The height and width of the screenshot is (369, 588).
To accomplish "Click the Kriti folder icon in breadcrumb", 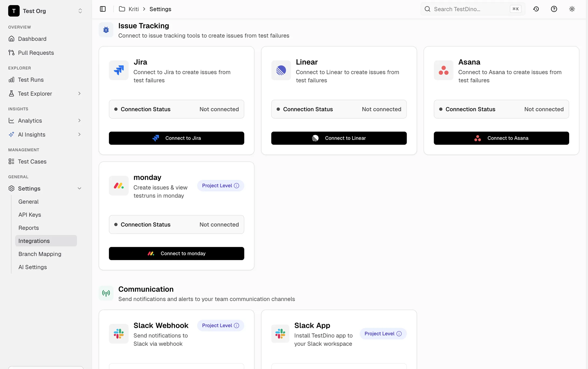I will (x=122, y=9).
